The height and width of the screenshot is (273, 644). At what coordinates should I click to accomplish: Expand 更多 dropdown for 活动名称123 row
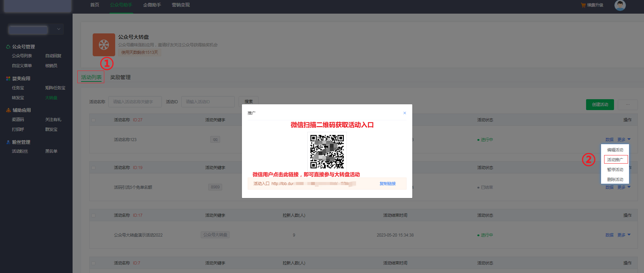click(624, 139)
